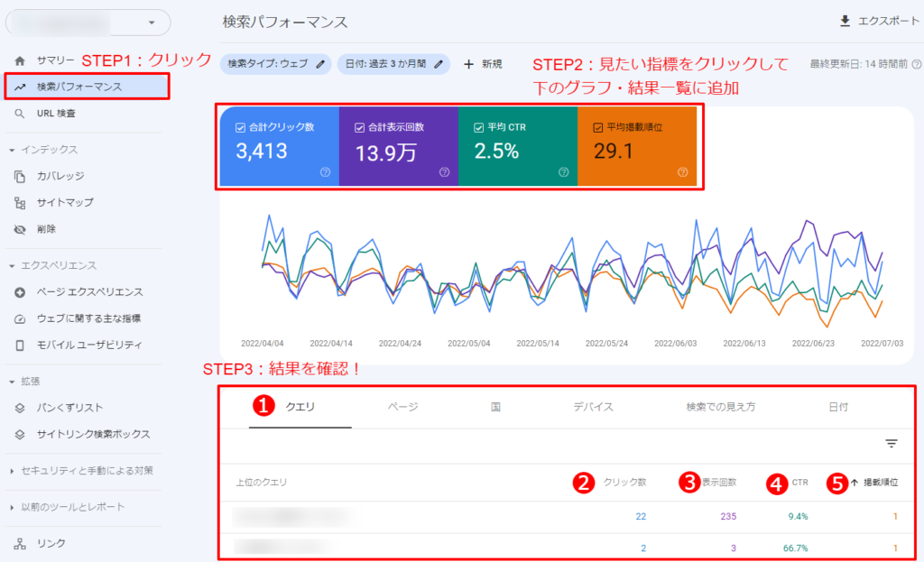Screen dimensions: 924x562
Task: Collapse the インデックス section
Action: [12, 150]
